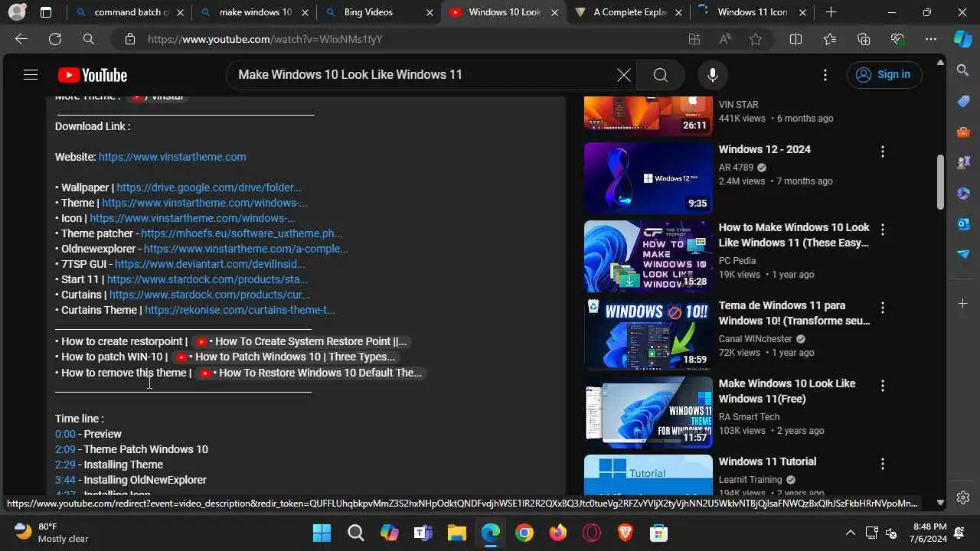Open Edge sidebar settings gear
The image size is (980, 551).
(963, 497)
